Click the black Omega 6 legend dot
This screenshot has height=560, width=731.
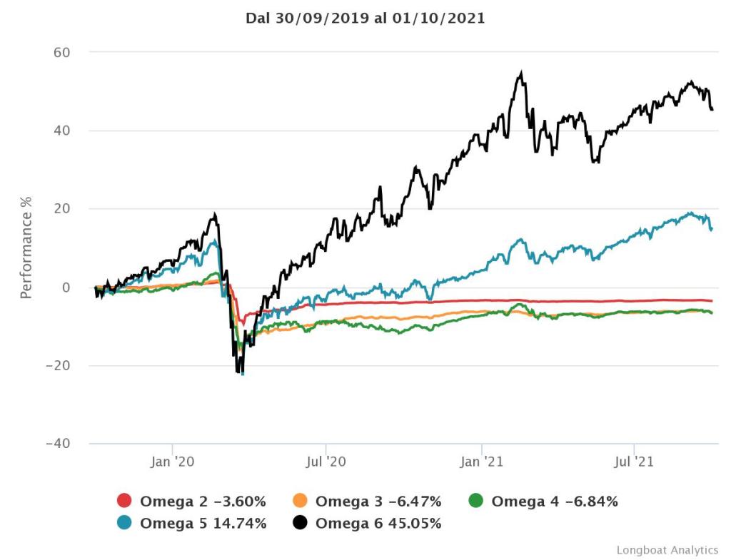300,523
